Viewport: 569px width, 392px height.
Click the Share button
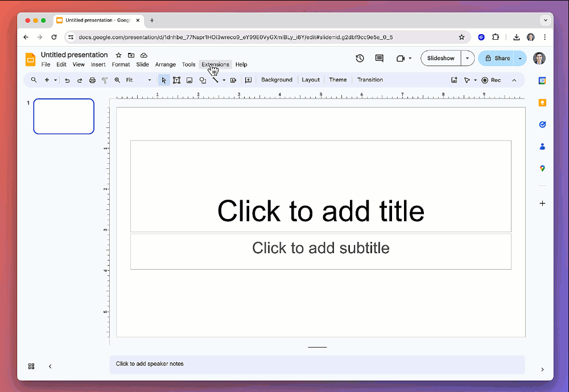pos(496,59)
